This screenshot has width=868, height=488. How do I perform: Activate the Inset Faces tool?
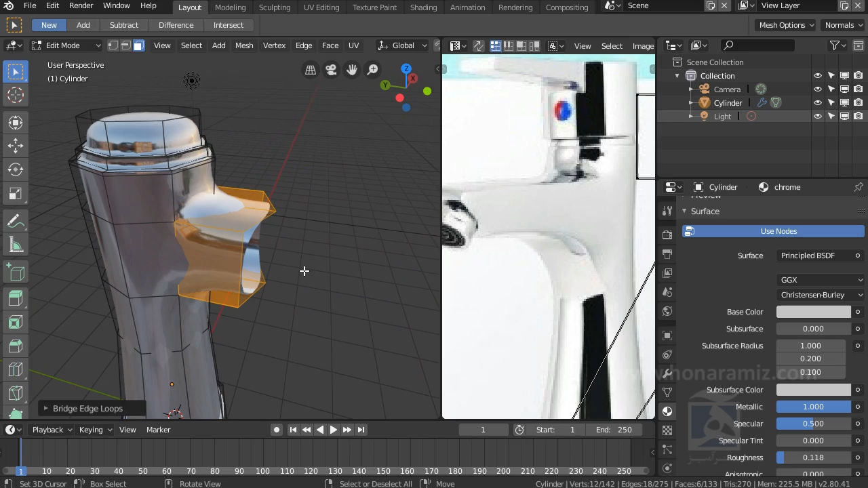pos(15,323)
